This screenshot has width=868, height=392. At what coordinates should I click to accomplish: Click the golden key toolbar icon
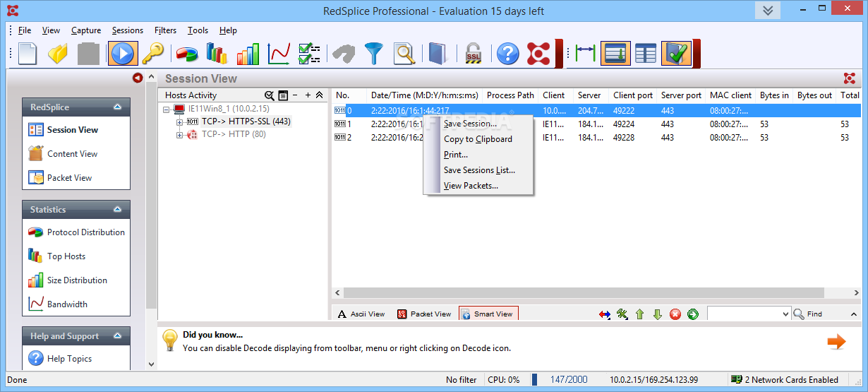coord(153,54)
